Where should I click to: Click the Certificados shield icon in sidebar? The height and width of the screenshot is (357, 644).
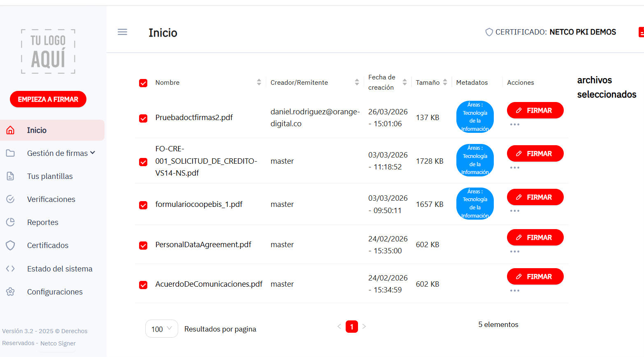pos(10,246)
